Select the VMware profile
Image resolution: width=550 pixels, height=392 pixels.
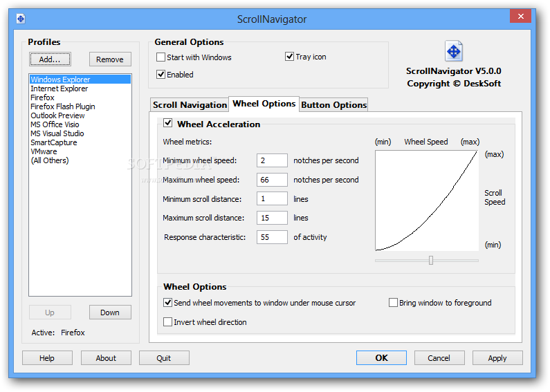pos(80,151)
